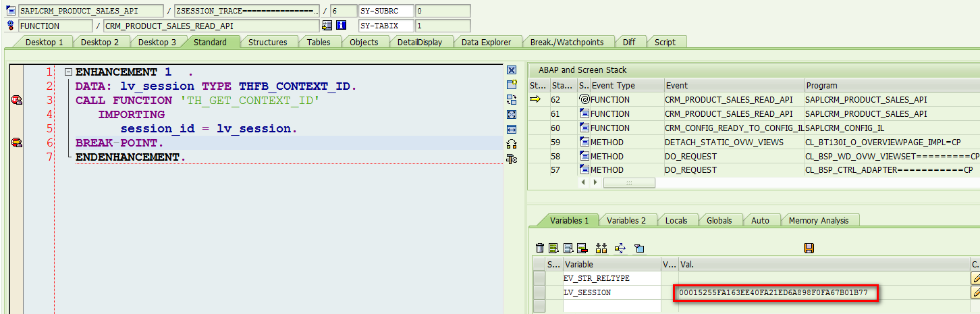Click the maximize horizontally icon

point(512,129)
